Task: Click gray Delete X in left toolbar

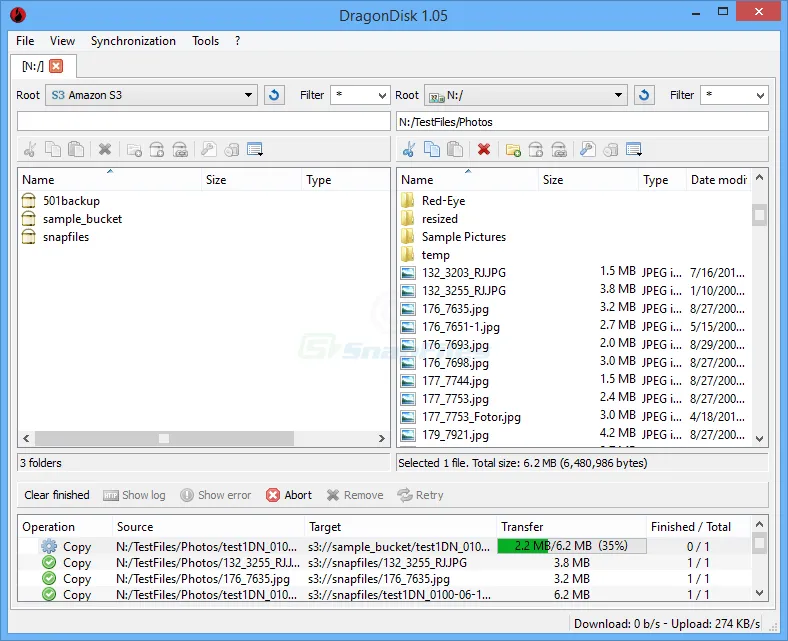Action: pyautogui.click(x=105, y=149)
